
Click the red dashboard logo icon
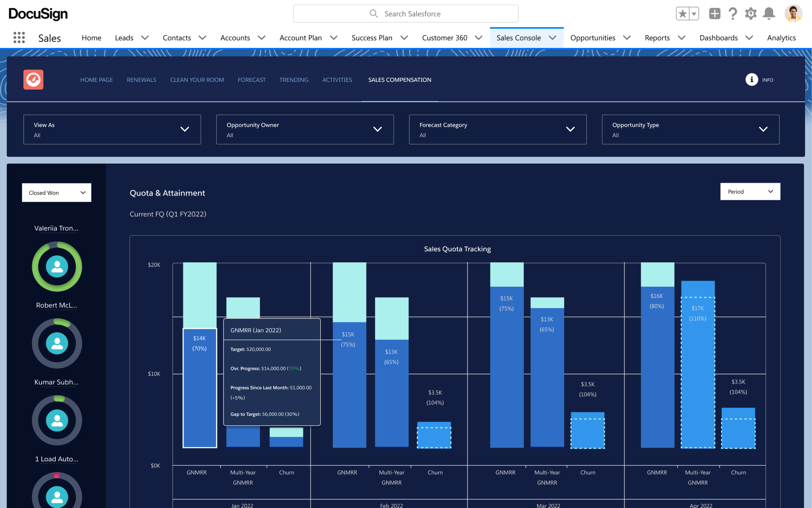[x=33, y=80]
